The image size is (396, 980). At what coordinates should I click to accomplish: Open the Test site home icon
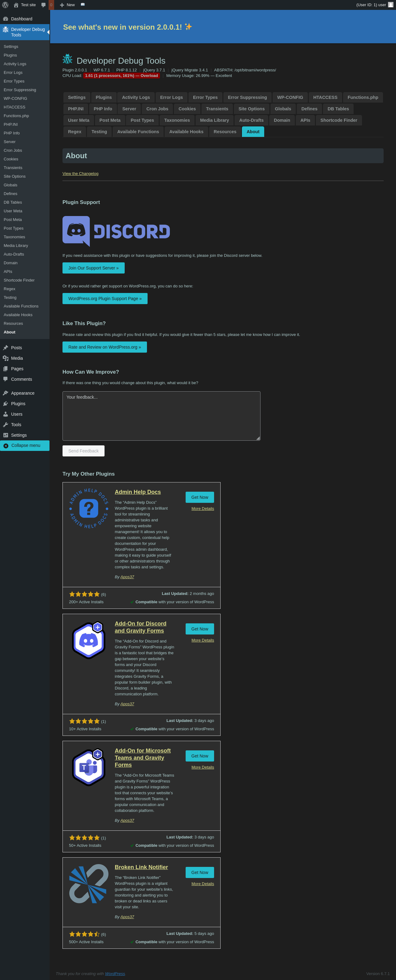point(16,5)
